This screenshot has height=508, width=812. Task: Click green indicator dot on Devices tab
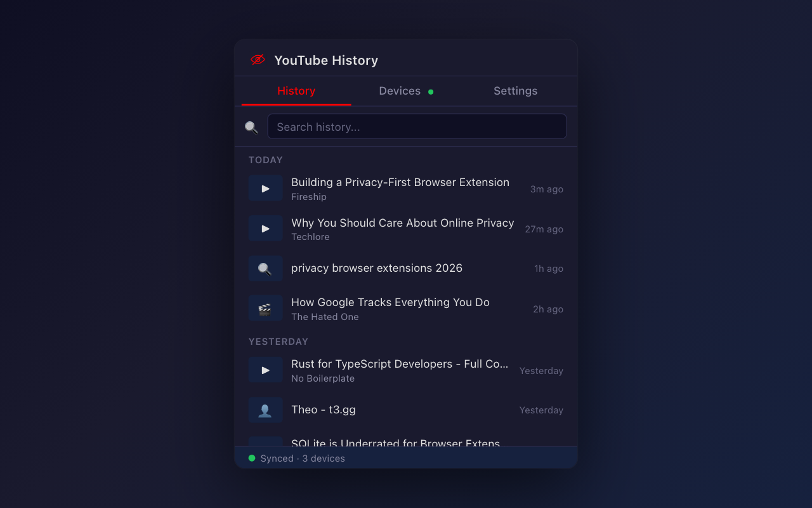click(x=431, y=91)
